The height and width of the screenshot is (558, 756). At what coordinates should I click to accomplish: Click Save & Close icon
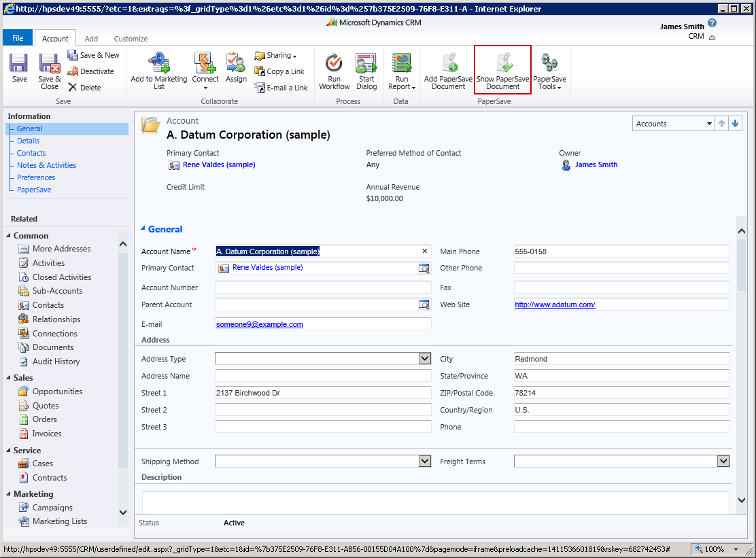click(x=50, y=71)
